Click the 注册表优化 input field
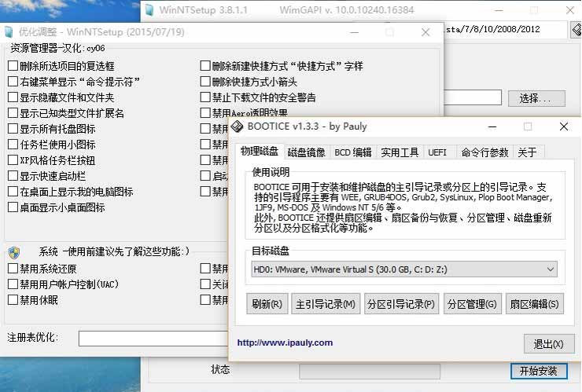Screen dimensions: 582x392 pos(153,339)
